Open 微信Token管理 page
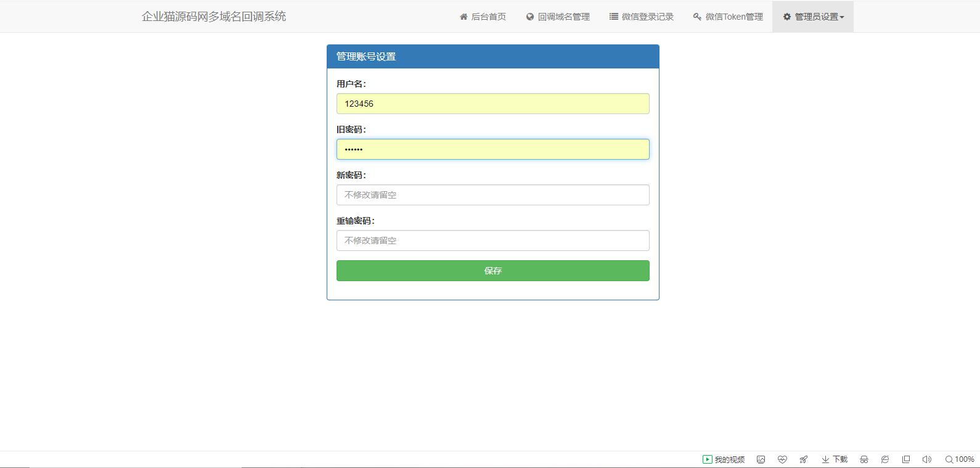Image resolution: width=980 pixels, height=468 pixels. (x=728, y=17)
